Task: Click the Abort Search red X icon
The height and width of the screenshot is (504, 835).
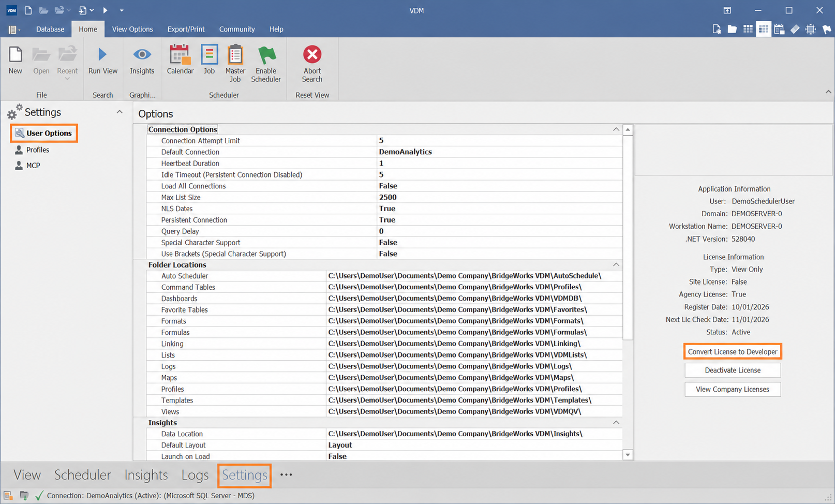Action: pyautogui.click(x=312, y=54)
